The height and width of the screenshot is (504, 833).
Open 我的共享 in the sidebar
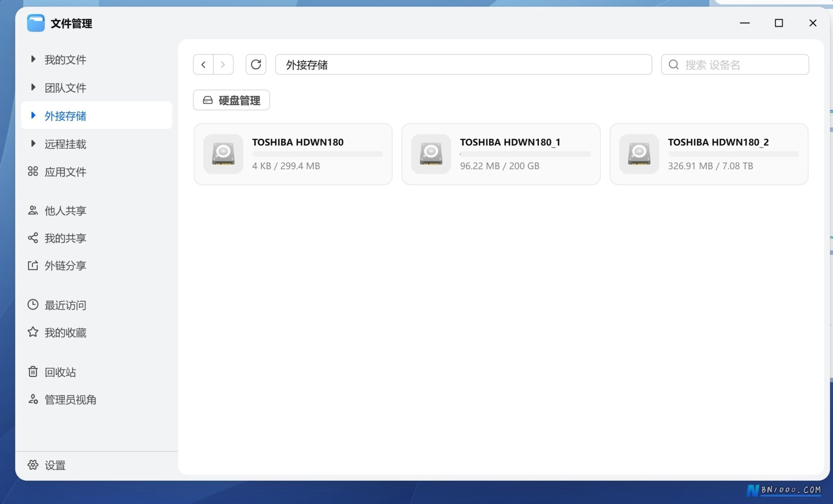97,238
